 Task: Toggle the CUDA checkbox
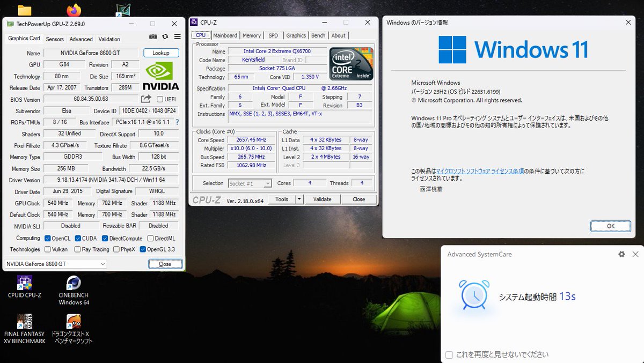click(x=78, y=238)
